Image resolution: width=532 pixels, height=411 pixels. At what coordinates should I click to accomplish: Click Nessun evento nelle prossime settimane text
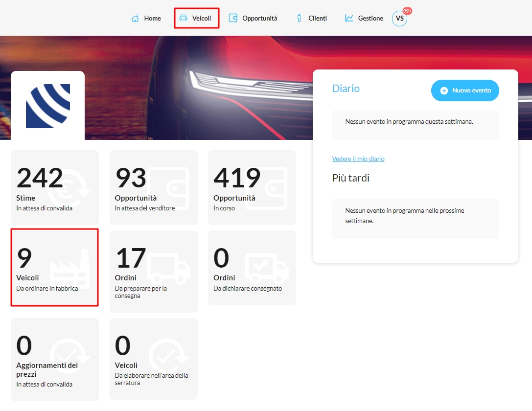click(x=404, y=216)
